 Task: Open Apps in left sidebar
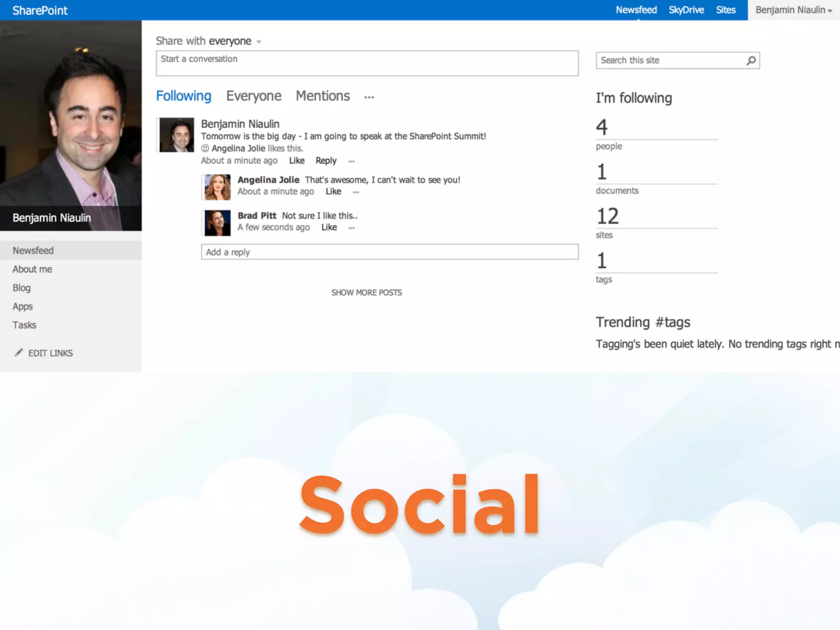tap(23, 306)
